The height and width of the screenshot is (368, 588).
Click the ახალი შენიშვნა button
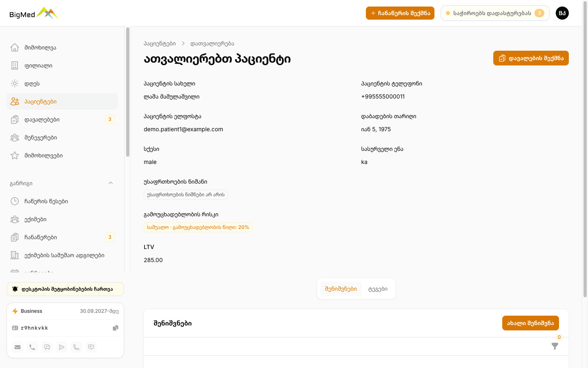[530, 323]
